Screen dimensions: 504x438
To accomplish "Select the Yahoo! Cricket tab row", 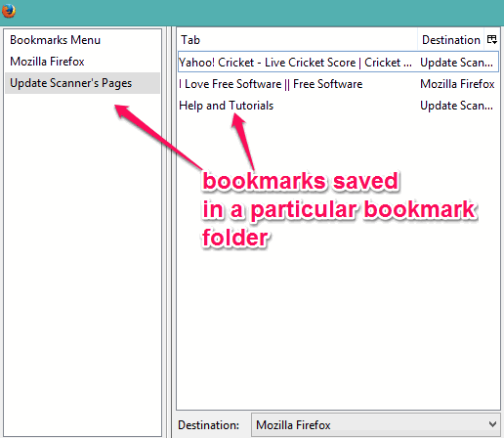I will click(338, 62).
